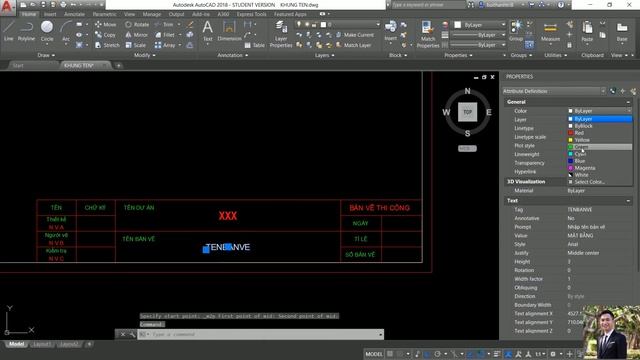Activate the Rotate command
The image size is (640, 360).
(x=137, y=24)
